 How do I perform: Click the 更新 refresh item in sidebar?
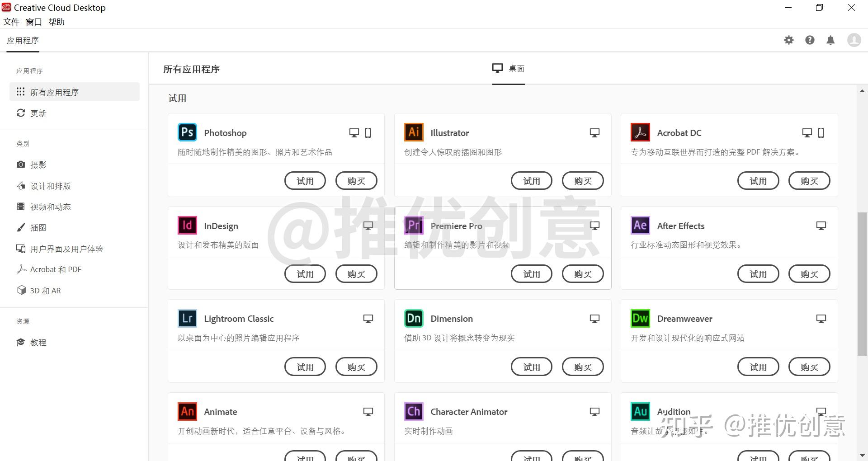coord(38,113)
